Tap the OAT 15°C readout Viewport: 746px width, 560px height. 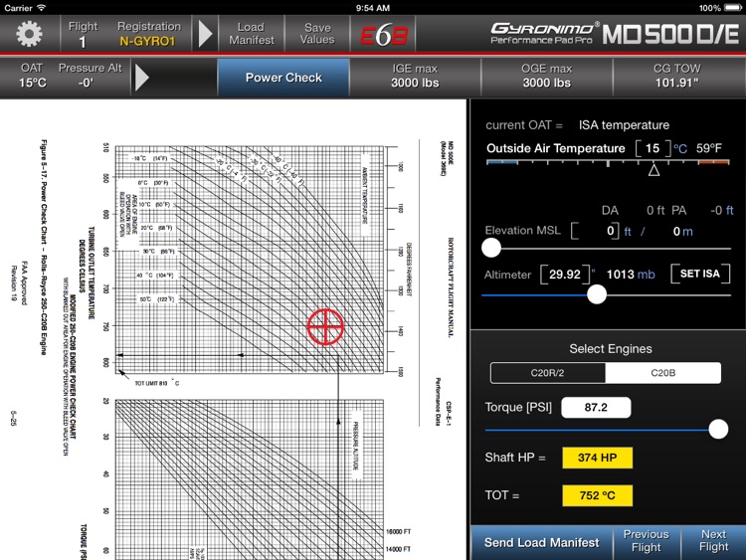[33, 76]
